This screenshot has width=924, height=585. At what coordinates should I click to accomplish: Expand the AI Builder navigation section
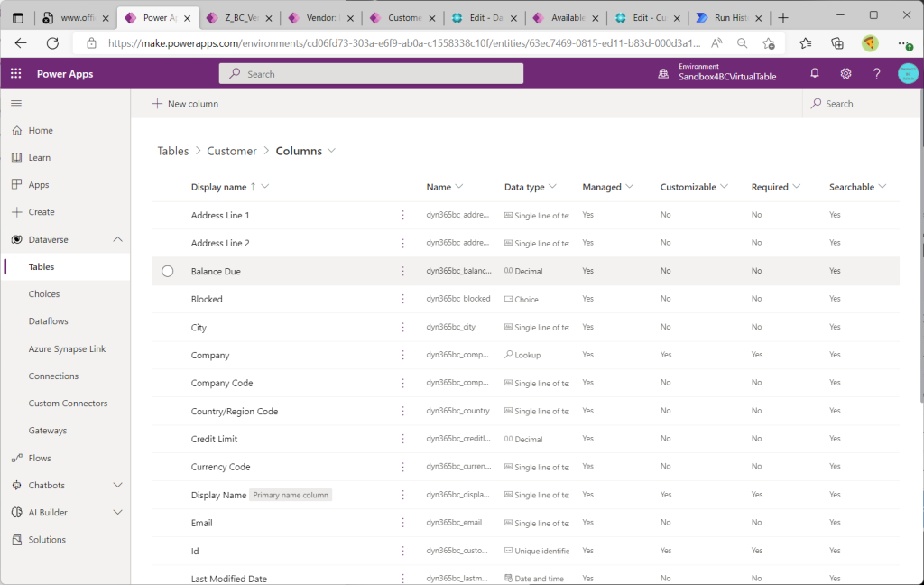tap(118, 513)
